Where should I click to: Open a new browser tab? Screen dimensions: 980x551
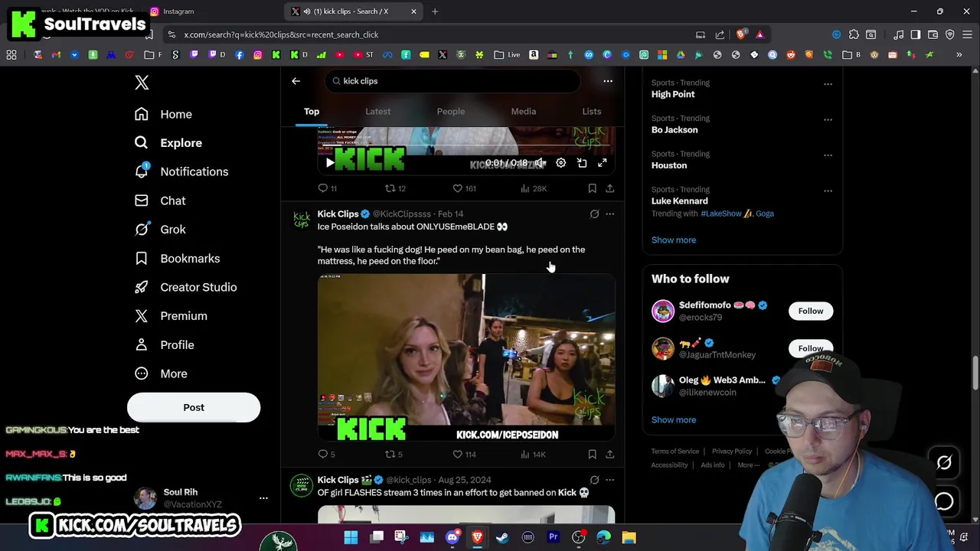tap(435, 11)
